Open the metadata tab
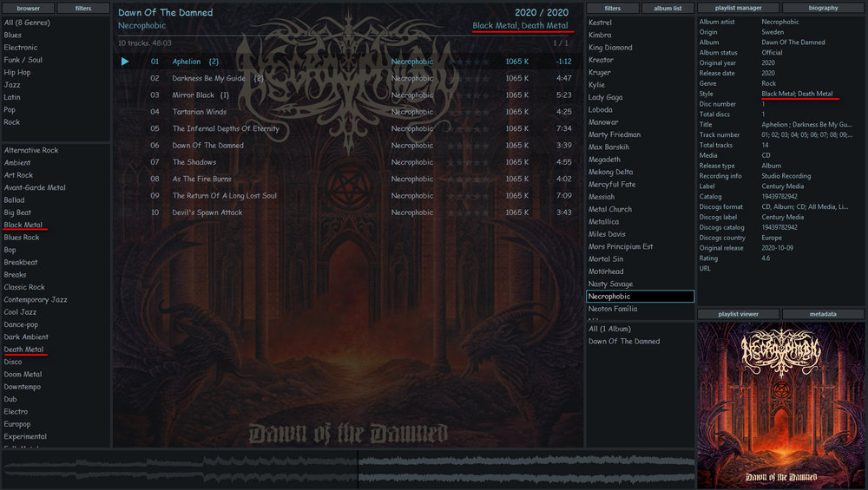 click(823, 314)
